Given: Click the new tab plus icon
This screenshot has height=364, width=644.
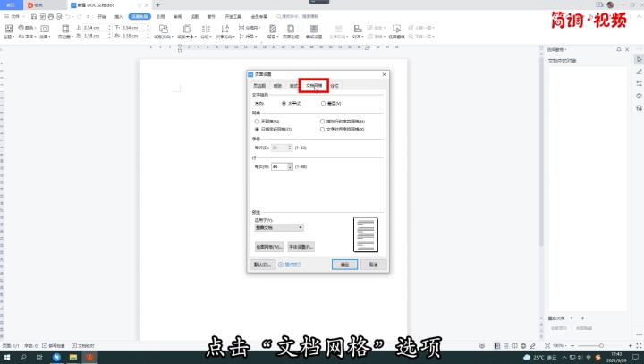Looking at the screenshot, I should tap(158, 4).
